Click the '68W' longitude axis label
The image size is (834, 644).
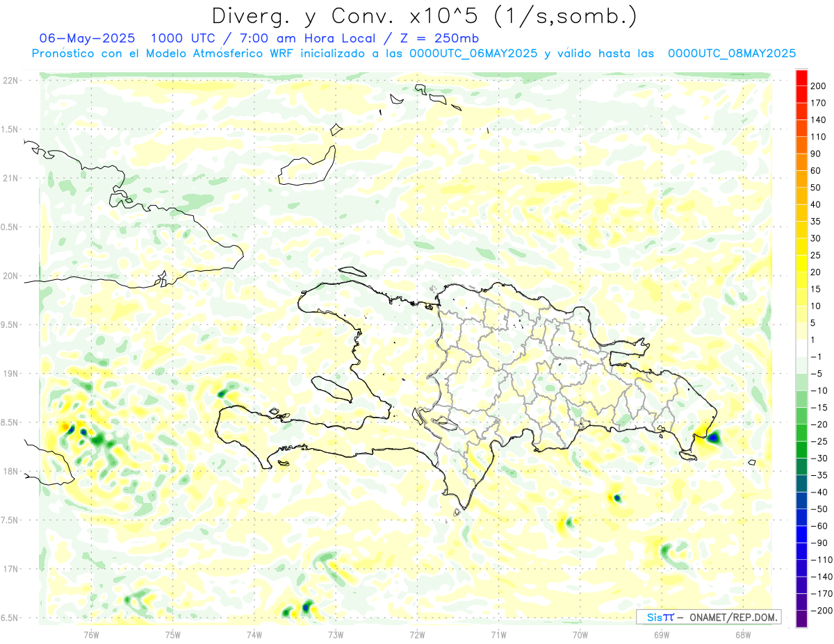pyautogui.click(x=743, y=634)
